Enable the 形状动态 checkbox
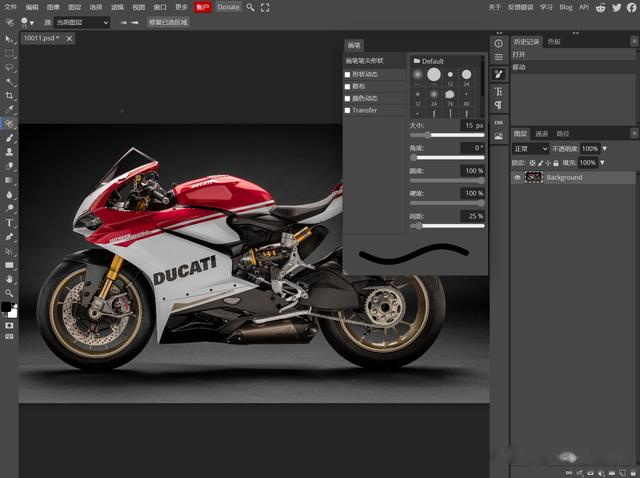 point(347,74)
